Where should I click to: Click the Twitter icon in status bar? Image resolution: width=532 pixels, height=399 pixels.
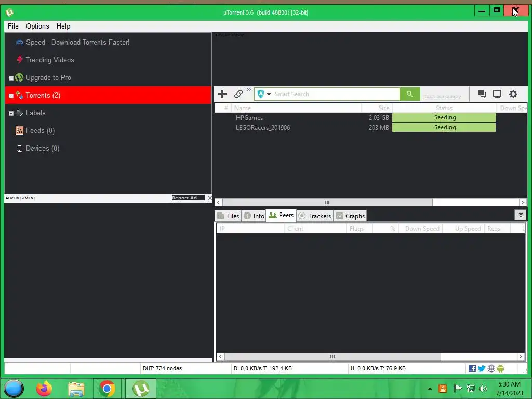(482, 368)
